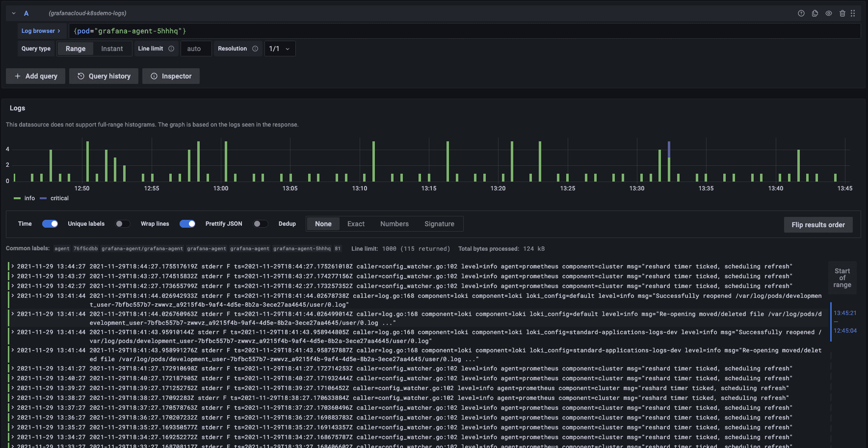Open the Resolution 1/1 dropdown
This screenshot has width=868, height=448.
[x=280, y=49]
